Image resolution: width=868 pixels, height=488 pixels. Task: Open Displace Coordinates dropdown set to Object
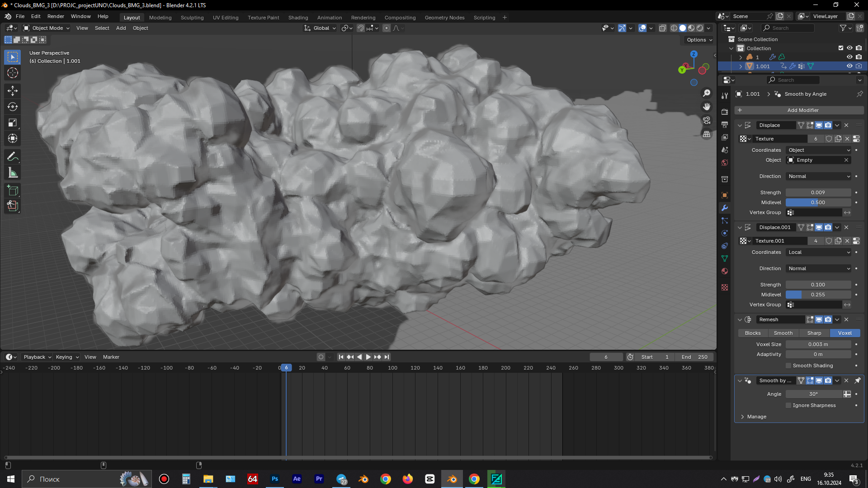(x=819, y=150)
